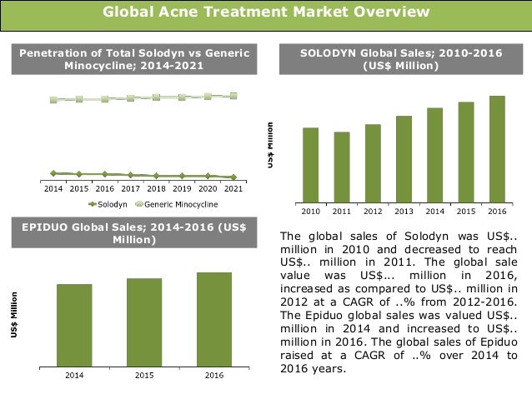Select the Solodyn vs Generic Minocycline chart heading

tap(134, 59)
